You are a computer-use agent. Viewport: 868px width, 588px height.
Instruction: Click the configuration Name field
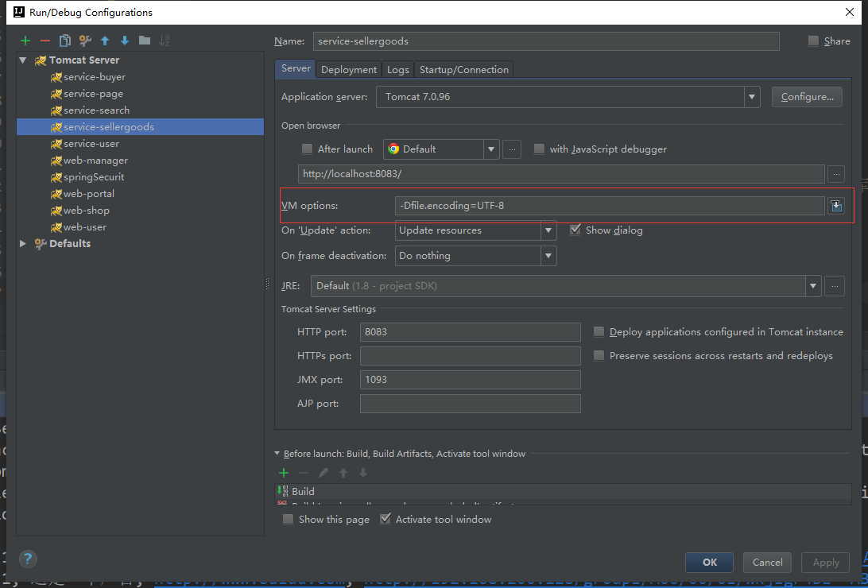[546, 41]
